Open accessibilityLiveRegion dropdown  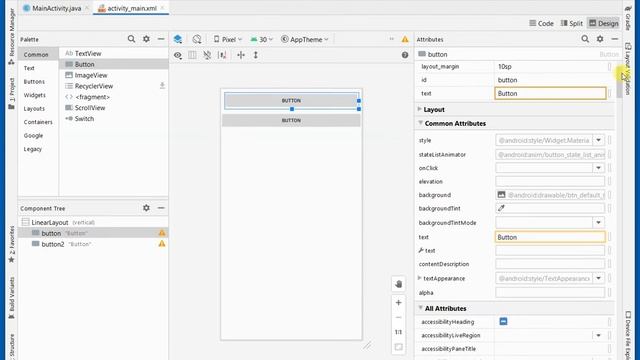[598, 335]
